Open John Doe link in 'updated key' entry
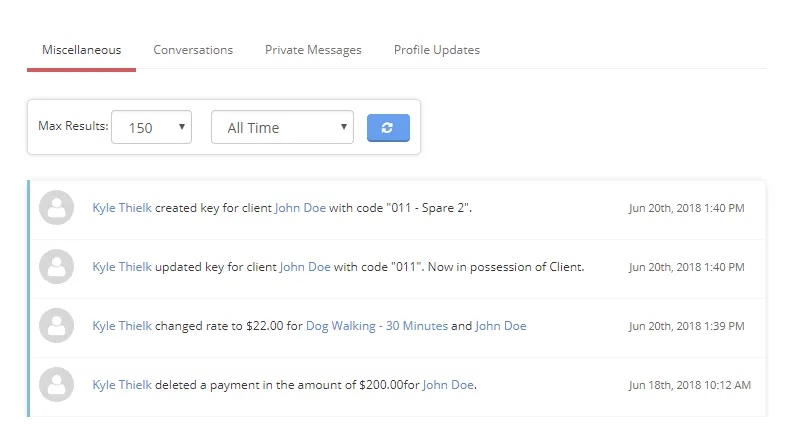Viewport: 800px width, 444px height. (305, 267)
